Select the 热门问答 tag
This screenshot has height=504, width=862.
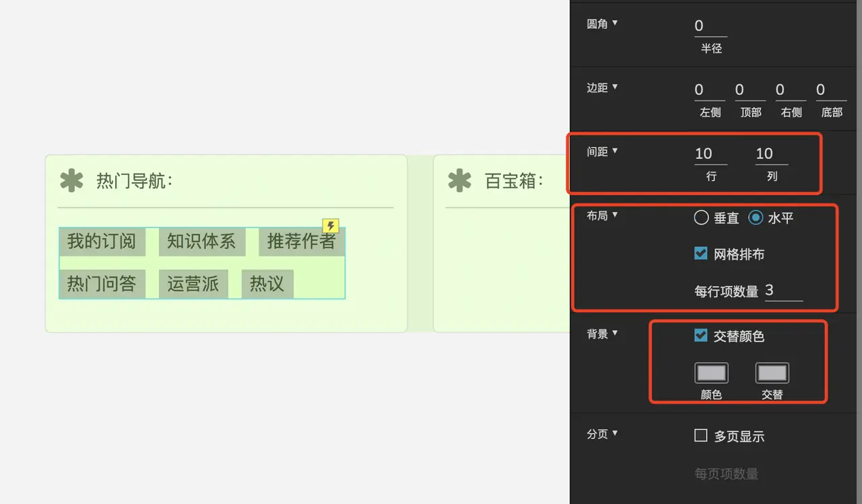[102, 284]
